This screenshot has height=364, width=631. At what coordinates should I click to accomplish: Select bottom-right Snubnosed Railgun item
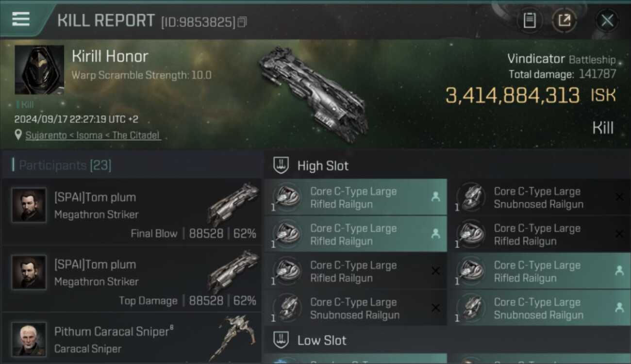(539, 308)
